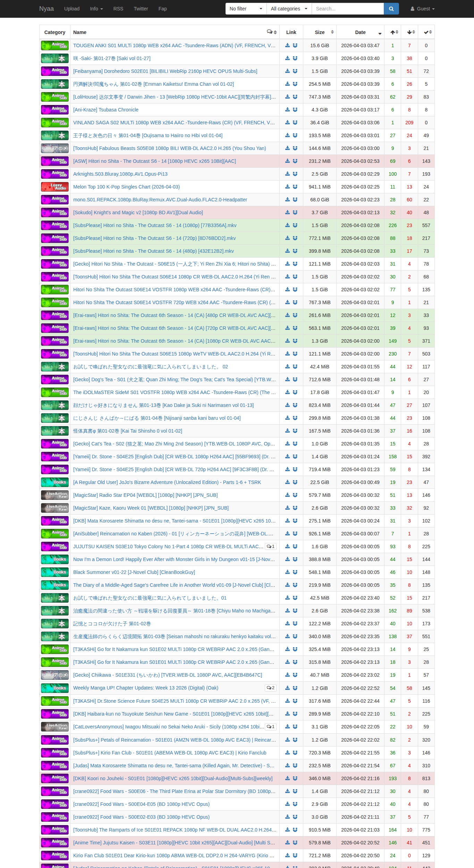Expand the Info menu dropdown

96,9
